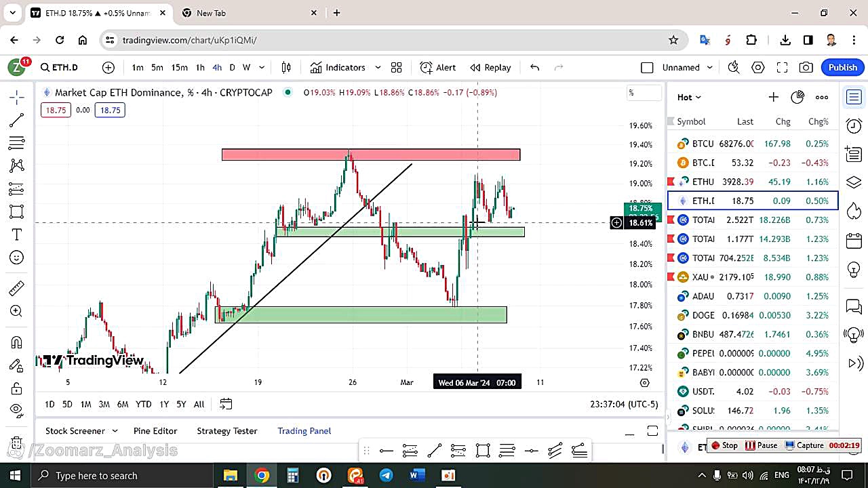Viewport: 868px width, 488px height.
Task: Expand the Unnamed layout dropdown
Action: click(710, 67)
